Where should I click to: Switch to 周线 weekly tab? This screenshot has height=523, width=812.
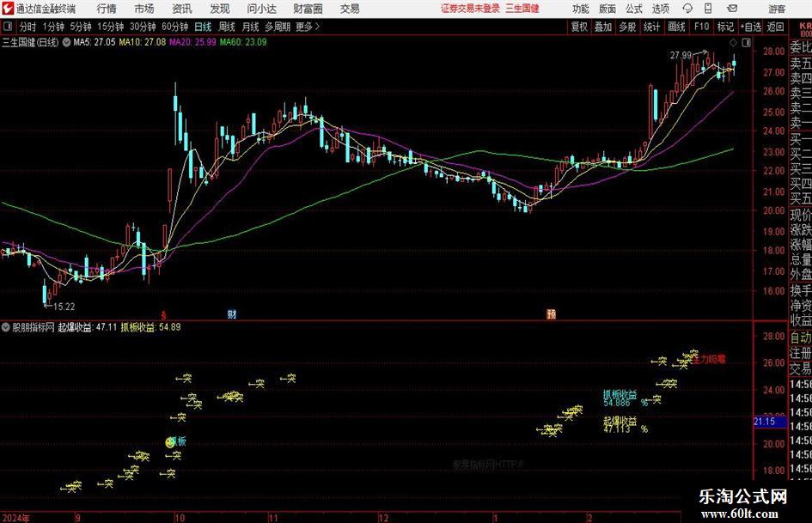[x=227, y=27]
